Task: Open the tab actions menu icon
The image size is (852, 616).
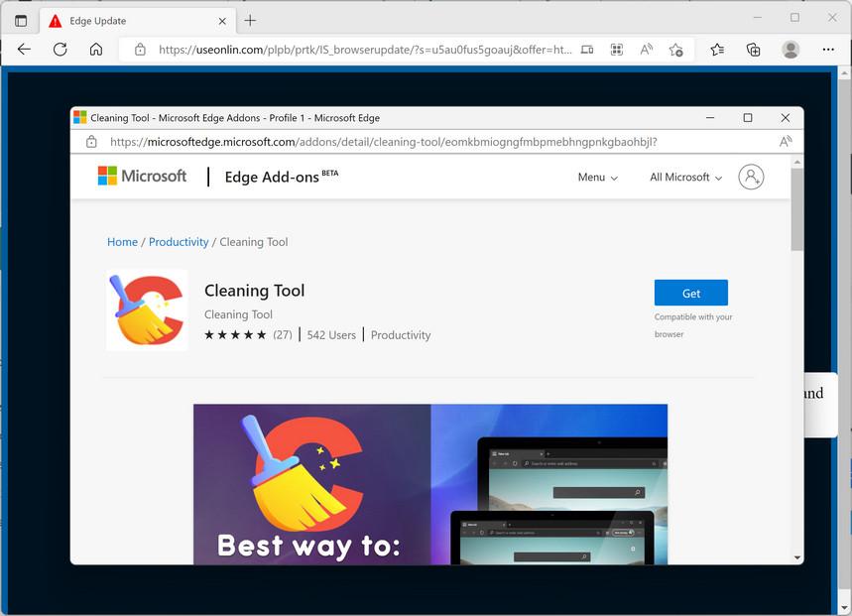Action: click(21, 21)
